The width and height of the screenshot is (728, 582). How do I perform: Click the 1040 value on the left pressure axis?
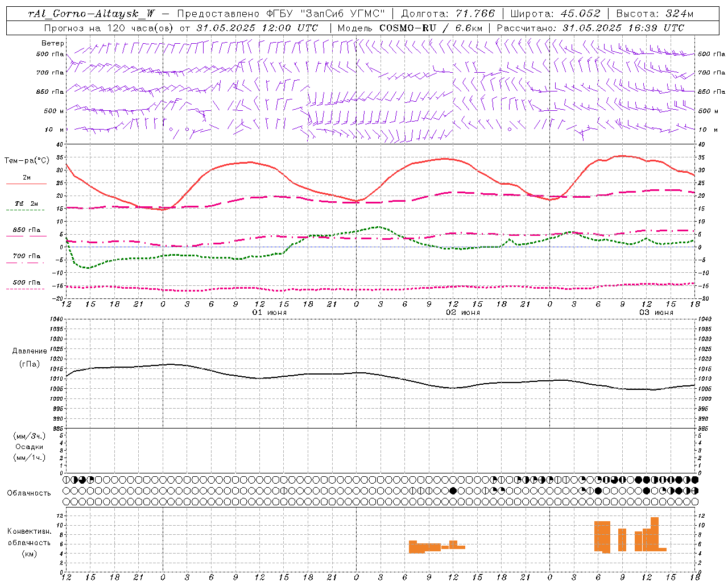tap(57, 319)
